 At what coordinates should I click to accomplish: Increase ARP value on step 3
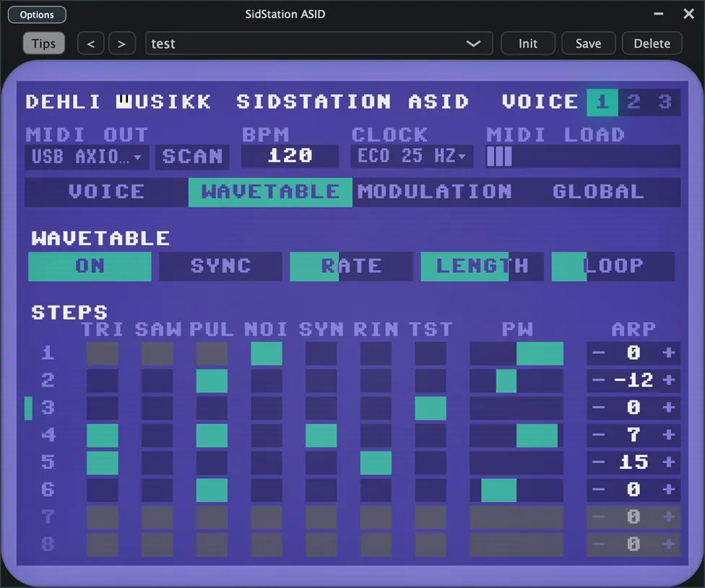pos(669,407)
